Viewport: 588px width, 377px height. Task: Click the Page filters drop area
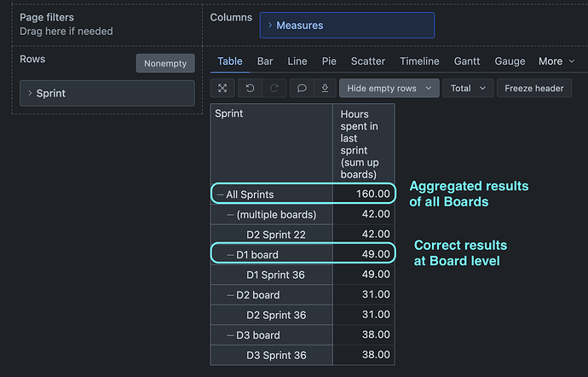click(x=107, y=25)
